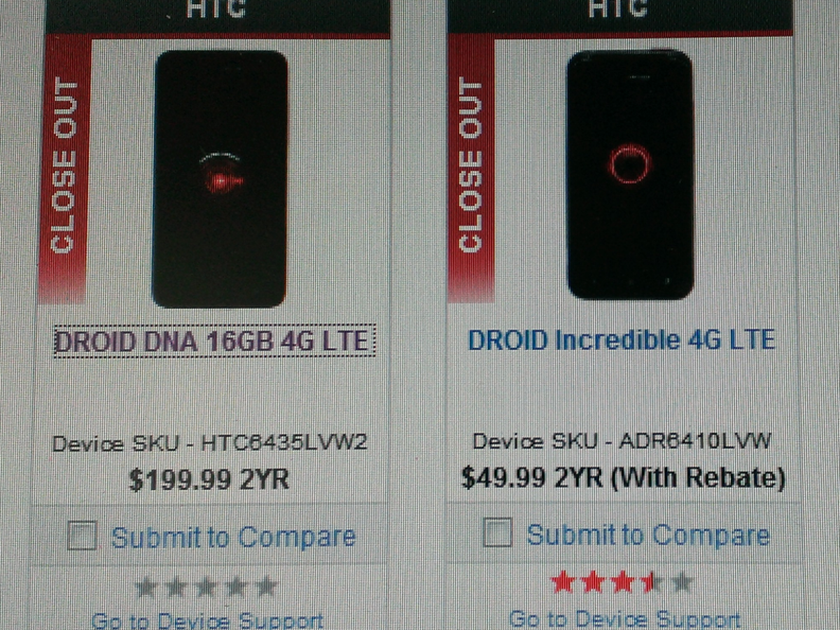
Task: Click Submit to Compare text under DROID DNA
Action: click(x=233, y=538)
